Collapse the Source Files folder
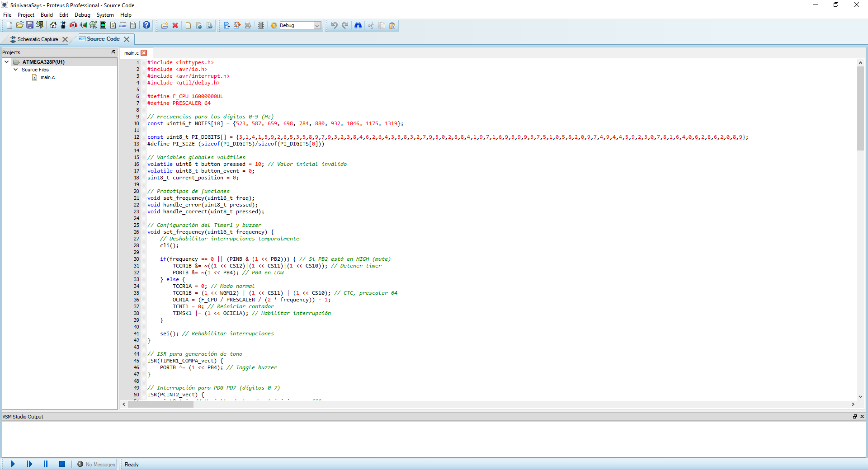 (x=16, y=70)
